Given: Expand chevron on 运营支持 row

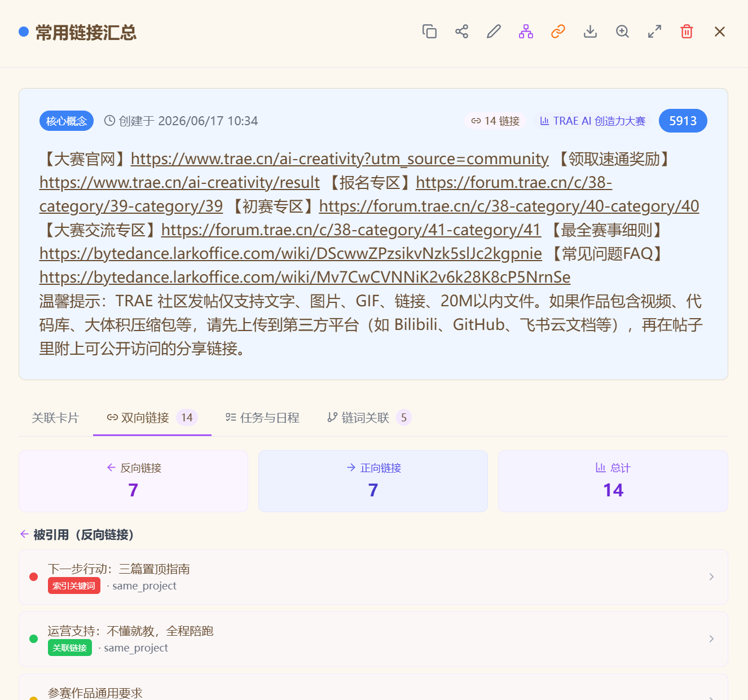Looking at the screenshot, I should click(x=711, y=639).
